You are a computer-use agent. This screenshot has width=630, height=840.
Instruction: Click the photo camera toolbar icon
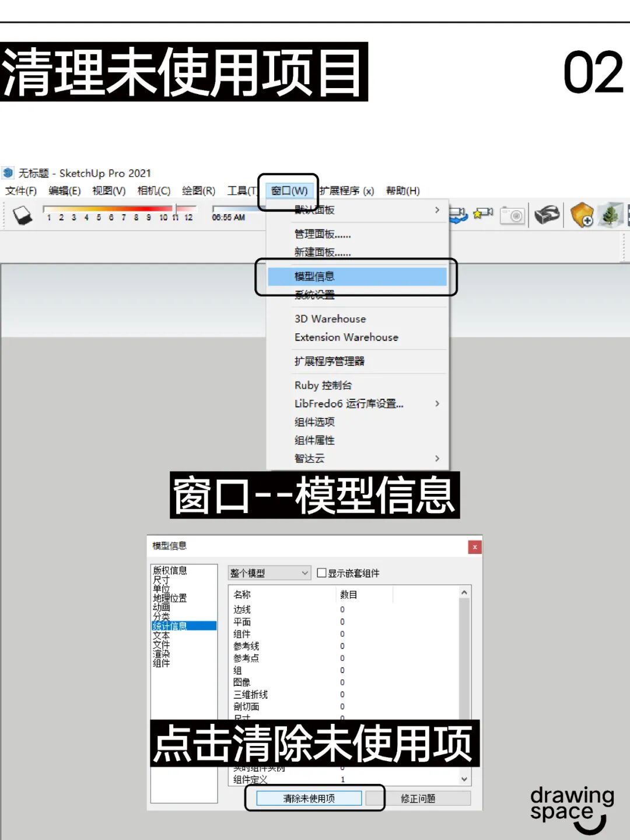pos(513,215)
